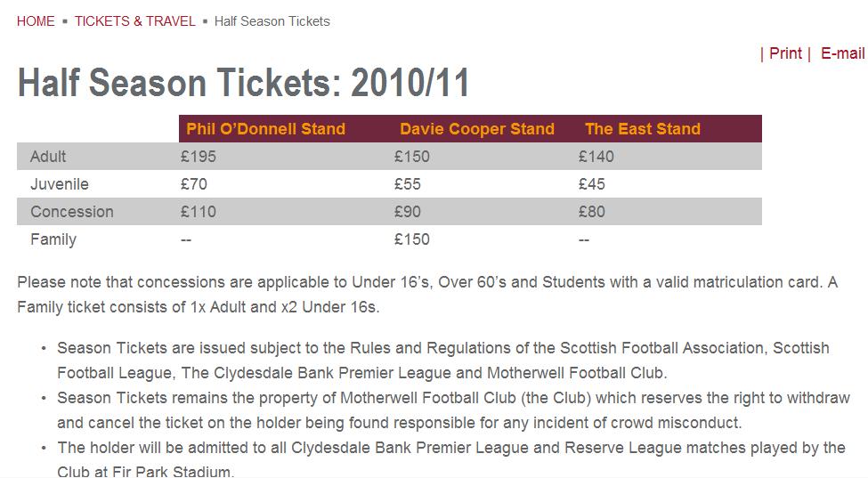Click the concessions note paragraph
The height and width of the screenshot is (478, 868).
(427, 295)
